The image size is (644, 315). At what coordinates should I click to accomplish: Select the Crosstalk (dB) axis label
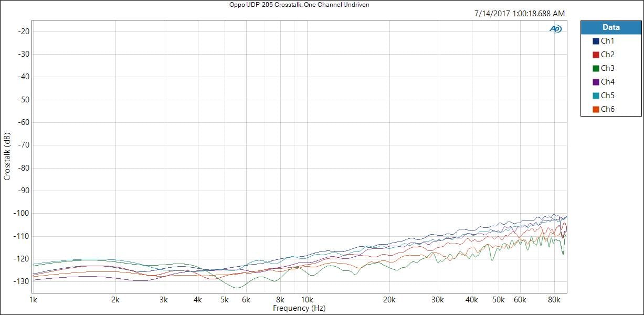(x=7, y=157)
